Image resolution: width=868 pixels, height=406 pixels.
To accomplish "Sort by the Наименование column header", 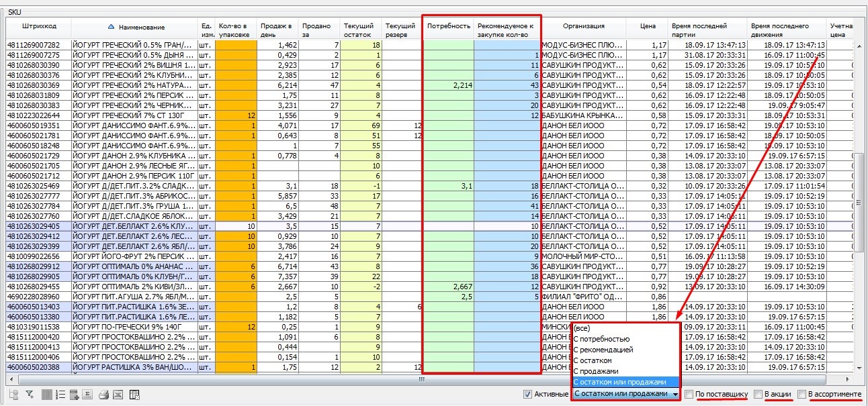I will coord(141,27).
